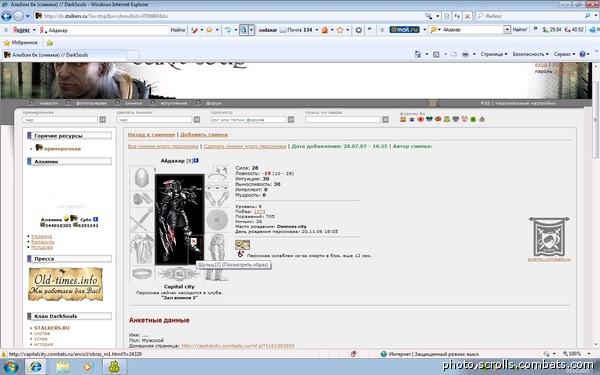Open the Страница dropdown menu
600x375 pixels.
click(494, 54)
